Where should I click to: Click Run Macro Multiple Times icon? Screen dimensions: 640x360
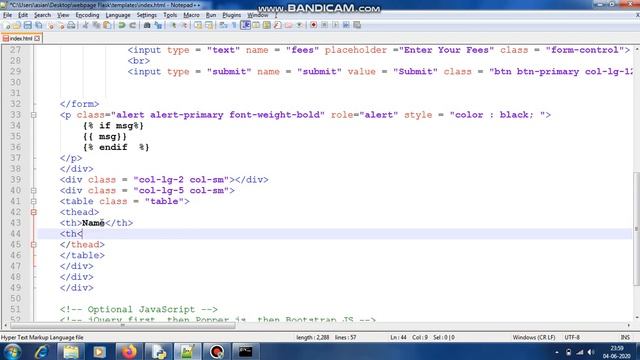[346, 25]
